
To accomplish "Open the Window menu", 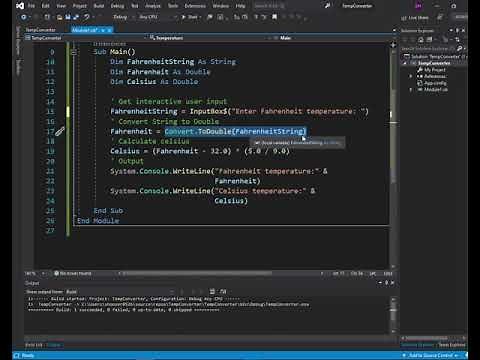I will pos(221,6).
